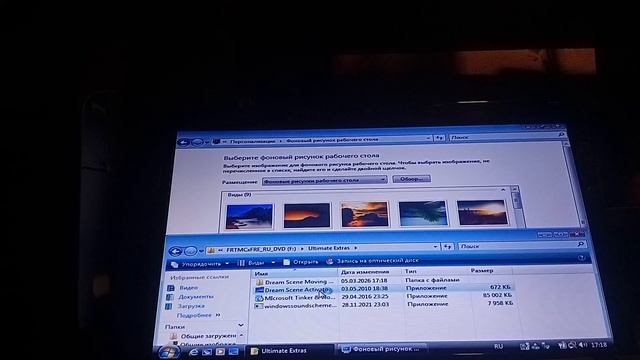The height and width of the screenshot is (360, 640).
Task: Collapse the Папки folders pane chevron
Action: click(x=241, y=325)
